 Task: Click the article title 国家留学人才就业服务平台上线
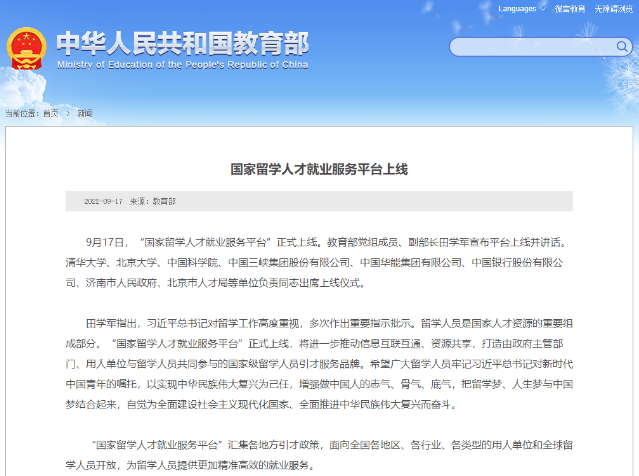pos(319,169)
